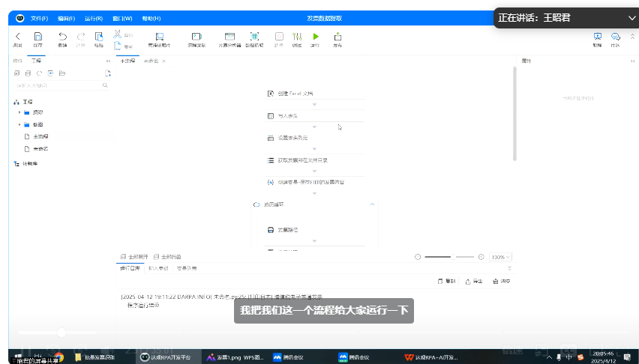This screenshot has height=364, width=639.
Task: Click the 导出 export log button
Action: point(473,282)
